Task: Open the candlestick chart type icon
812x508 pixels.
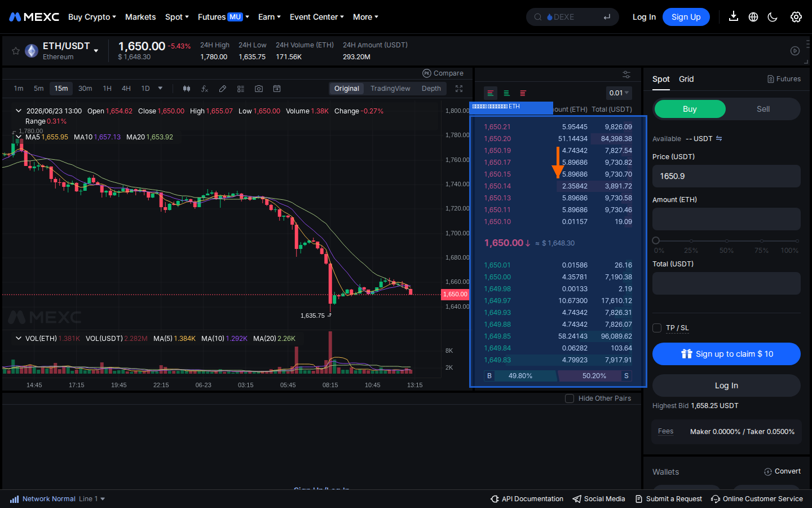Action: 187,89
